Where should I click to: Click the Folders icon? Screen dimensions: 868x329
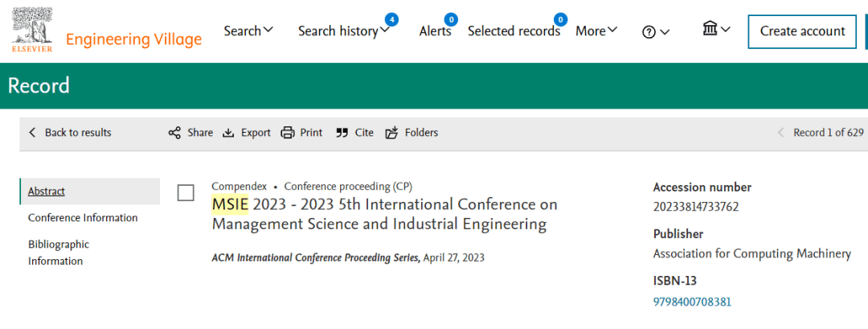pos(392,133)
